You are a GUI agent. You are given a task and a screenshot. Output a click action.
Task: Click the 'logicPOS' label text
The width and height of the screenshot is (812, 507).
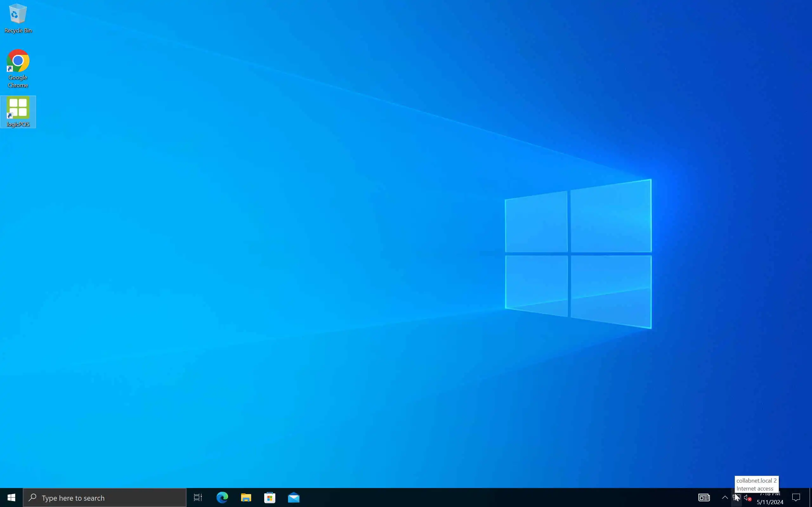click(18, 125)
